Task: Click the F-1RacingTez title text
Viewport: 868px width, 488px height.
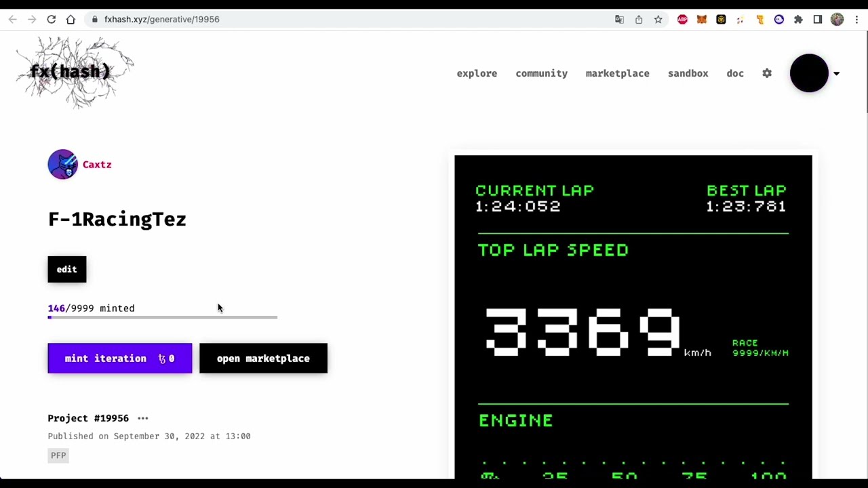Action: tap(117, 219)
